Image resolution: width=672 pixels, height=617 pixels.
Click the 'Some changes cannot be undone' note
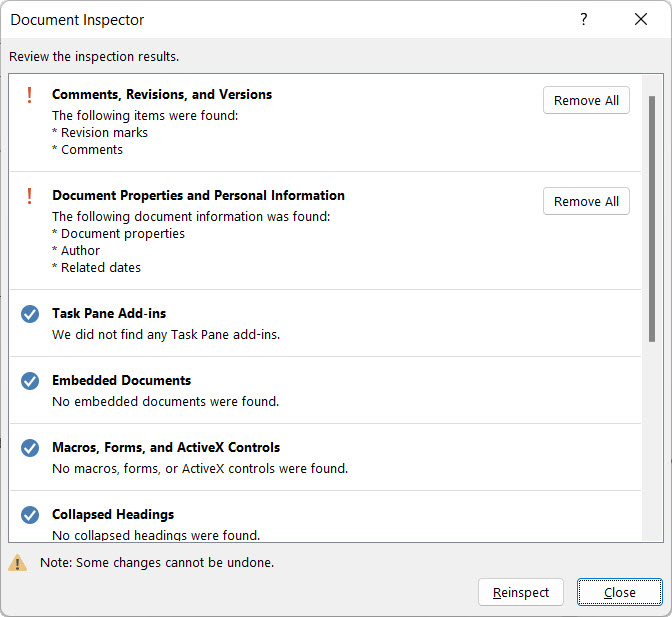click(x=157, y=563)
